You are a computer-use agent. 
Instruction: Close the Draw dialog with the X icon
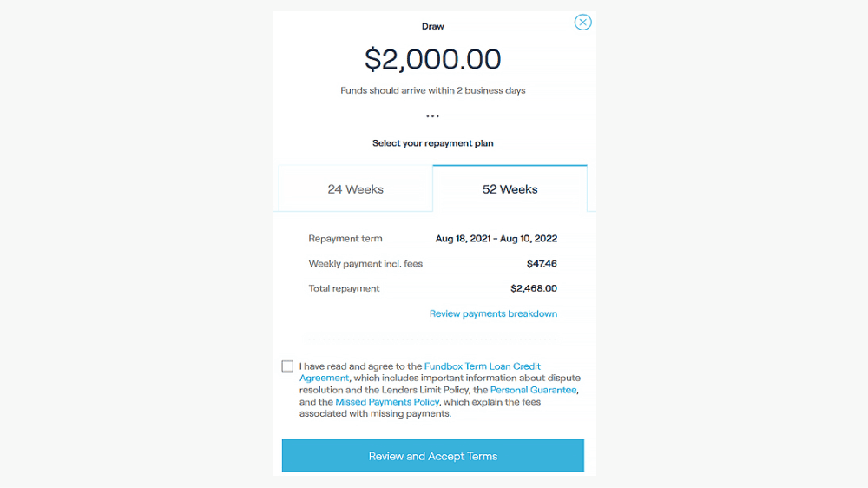tap(582, 23)
